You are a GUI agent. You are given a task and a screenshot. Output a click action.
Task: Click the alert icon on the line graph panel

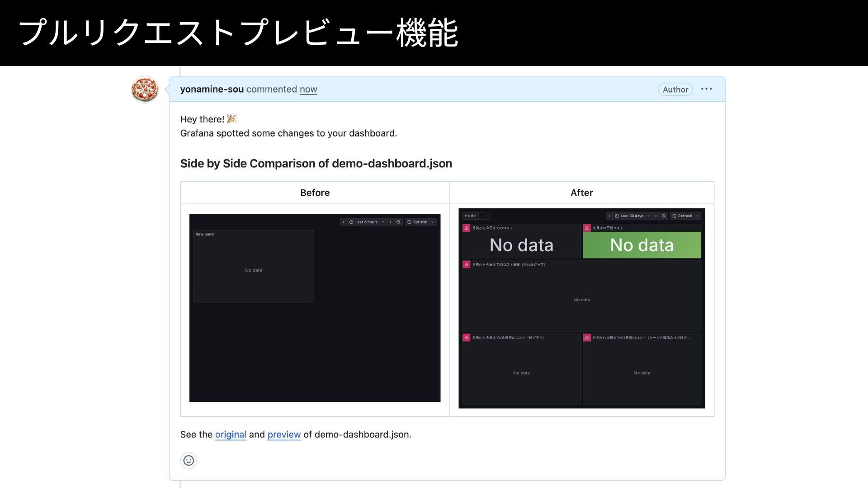pos(467,264)
